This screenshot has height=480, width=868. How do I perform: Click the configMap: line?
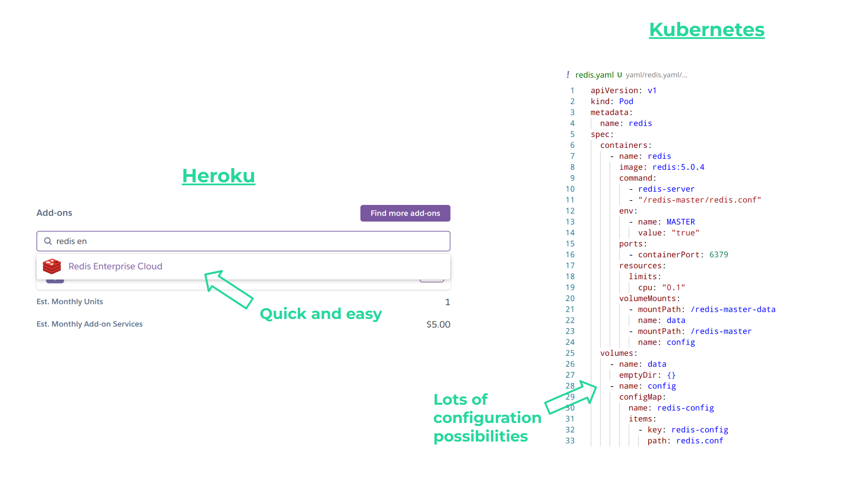[642, 397]
